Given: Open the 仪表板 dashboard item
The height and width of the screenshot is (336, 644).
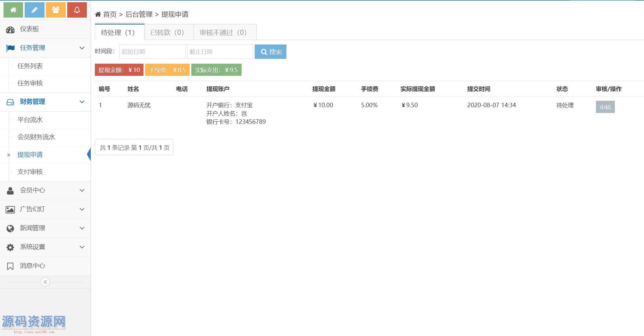Looking at the screenshot, I should (x=29, y=29).
